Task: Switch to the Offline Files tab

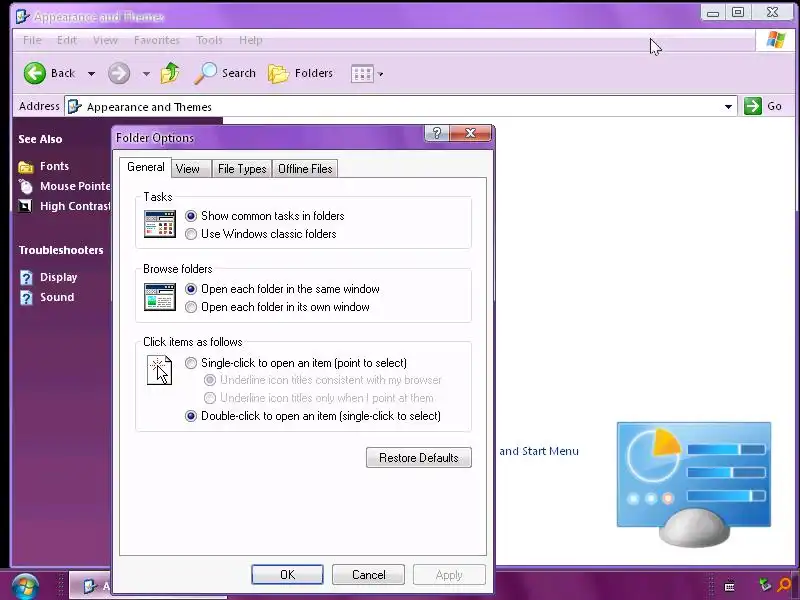Action: pyautogui.click(x=305, y=169)
